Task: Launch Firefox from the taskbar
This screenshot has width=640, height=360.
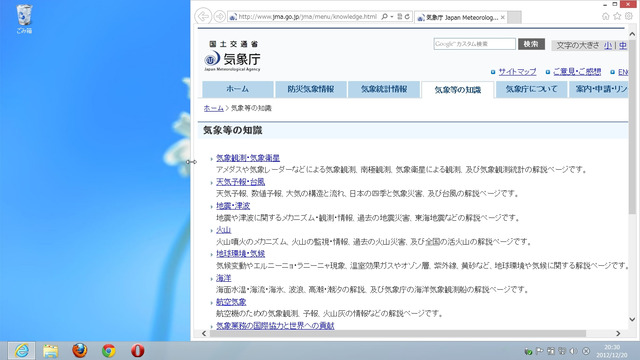Action: [80, 351]
